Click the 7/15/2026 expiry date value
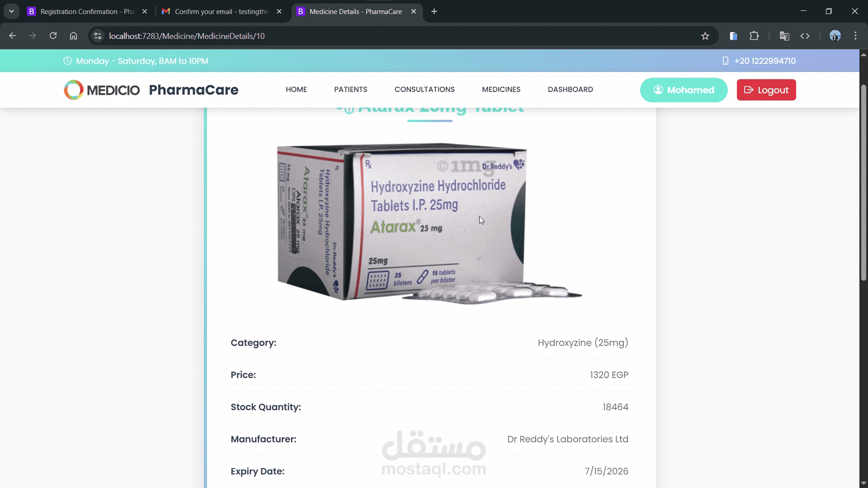Image resolution: width=868 pixels, height=488 pixels. click(x=606, y=471)
